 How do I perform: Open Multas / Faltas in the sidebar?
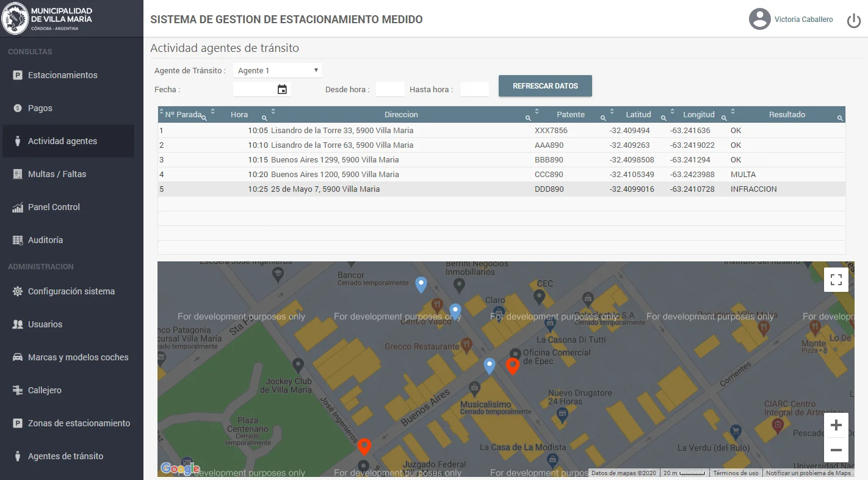[57, 174]
